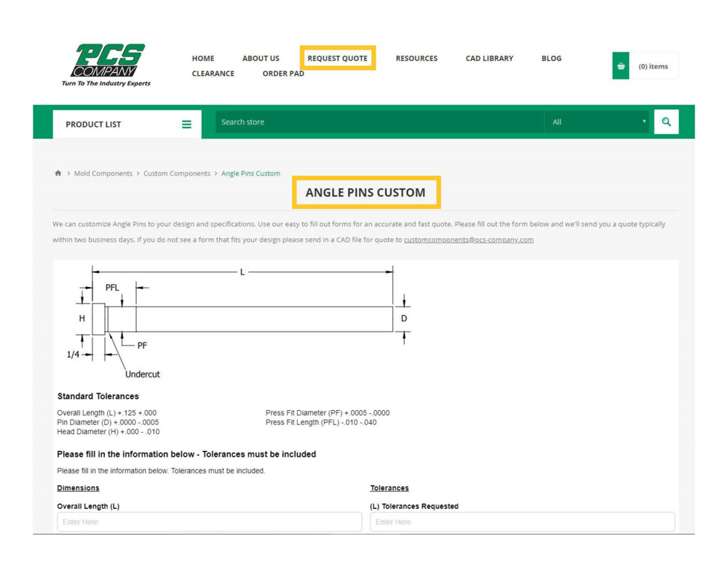Open the Blog page
The image size is (728, 563).
pyautogui.click(x=551, y=58)
